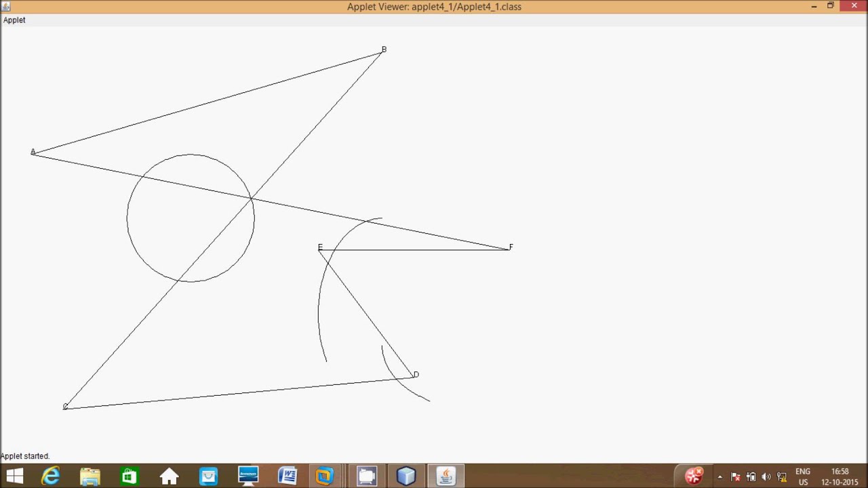Screen dimensions: 868x488
Task: Open the blue shopping bag app
Action: pyautogui.click(x=208, y=476)
